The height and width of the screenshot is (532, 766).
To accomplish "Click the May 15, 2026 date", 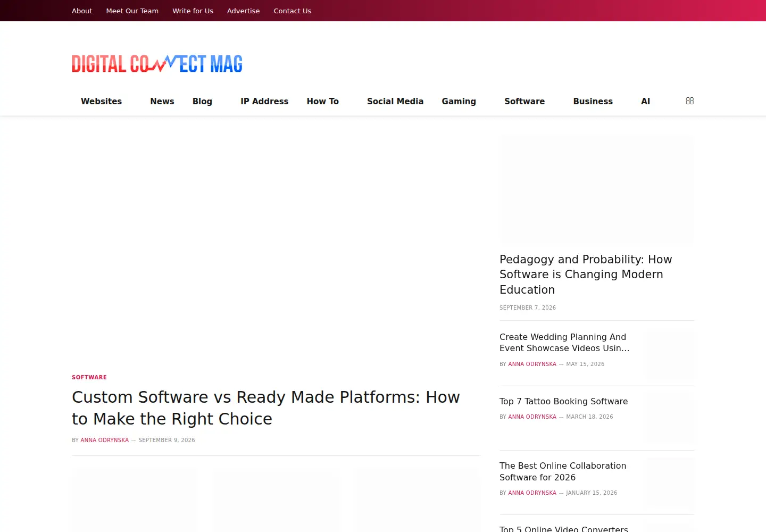I will [x=585, y=364].
